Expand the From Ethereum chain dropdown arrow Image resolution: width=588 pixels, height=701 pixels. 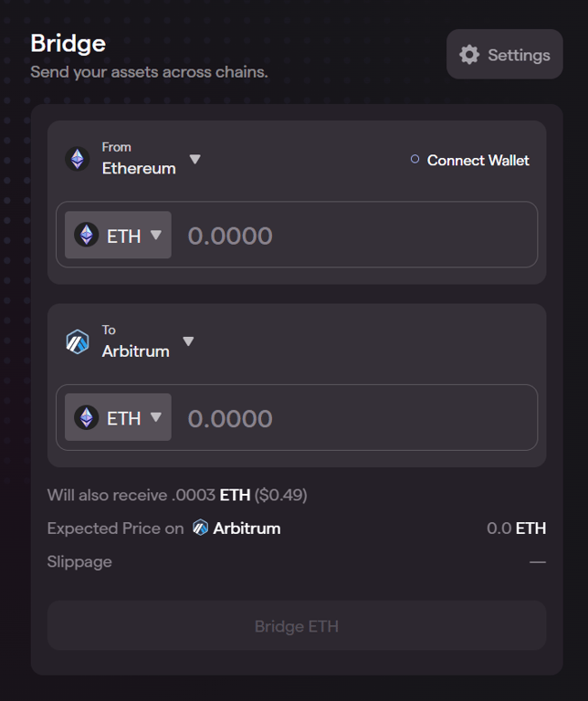[x=194, y=160]
